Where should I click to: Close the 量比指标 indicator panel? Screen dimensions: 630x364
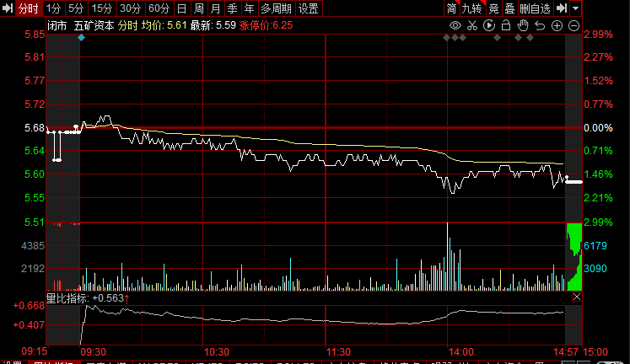pyautogui.click(x=577, y=297)
